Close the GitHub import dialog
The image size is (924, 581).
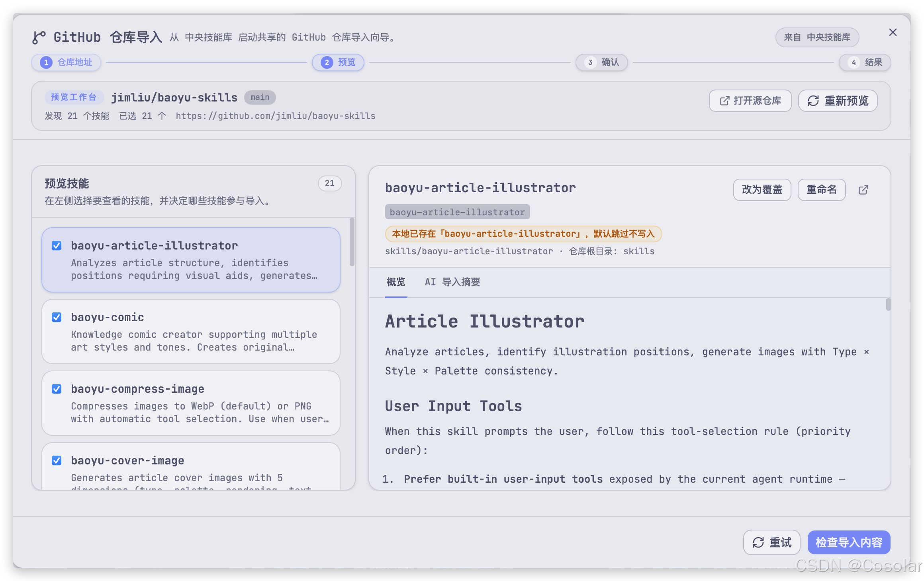(x=893, y=33)
